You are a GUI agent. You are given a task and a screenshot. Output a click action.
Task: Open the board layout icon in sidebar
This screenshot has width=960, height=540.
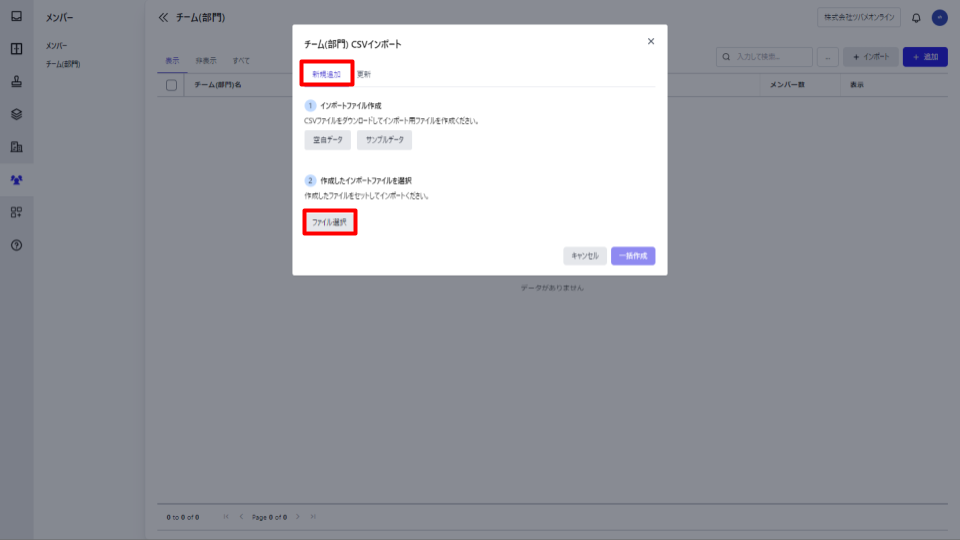pos(17,48)
